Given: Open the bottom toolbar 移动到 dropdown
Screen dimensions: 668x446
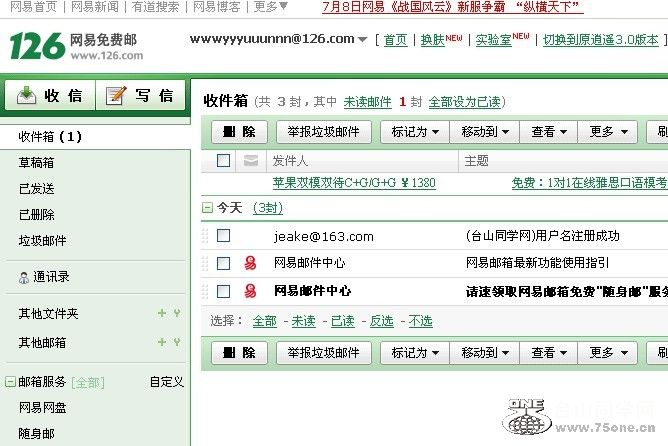Looking at the screenshot, I should 485,353.
